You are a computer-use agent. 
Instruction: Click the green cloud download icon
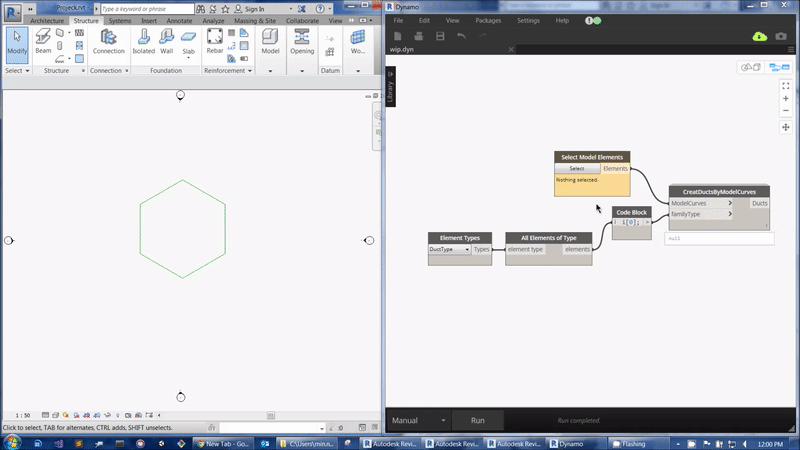coord(759,36)
